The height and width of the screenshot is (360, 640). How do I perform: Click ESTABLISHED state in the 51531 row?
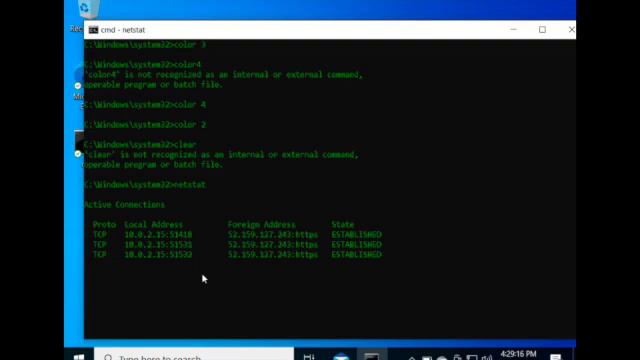(x=356, y=244)
